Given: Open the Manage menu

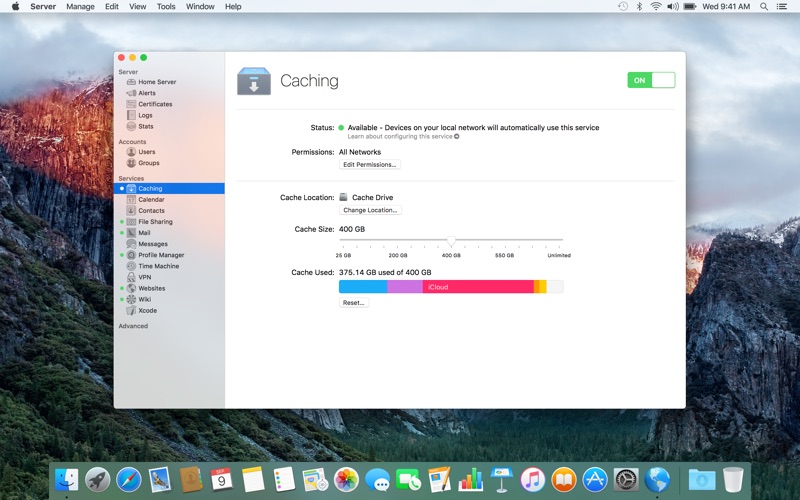Looking at the screenshot, I should [x=80, y=6].
